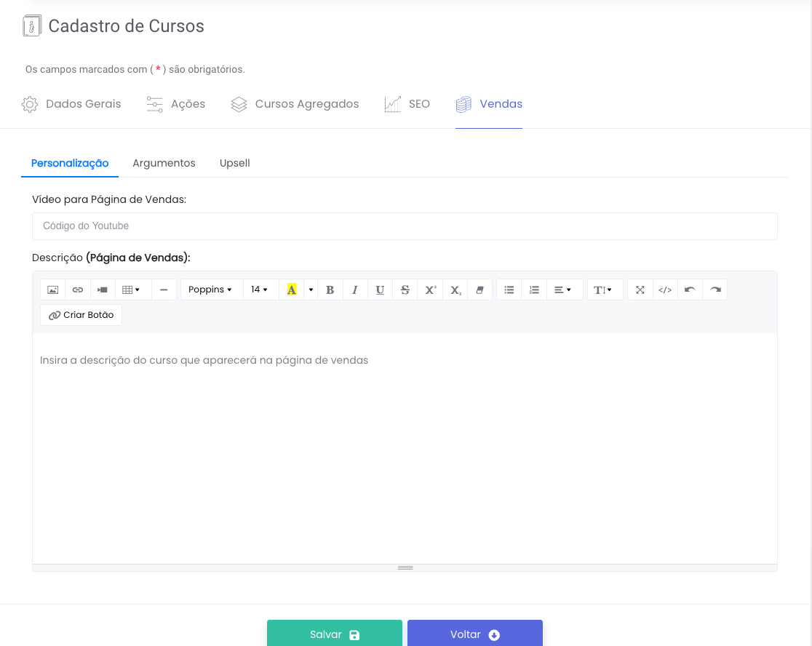The width and height of the screenshot is (812, 646).
Task: Open the Dados Gerais section tab
Action: tap(72, 104)
